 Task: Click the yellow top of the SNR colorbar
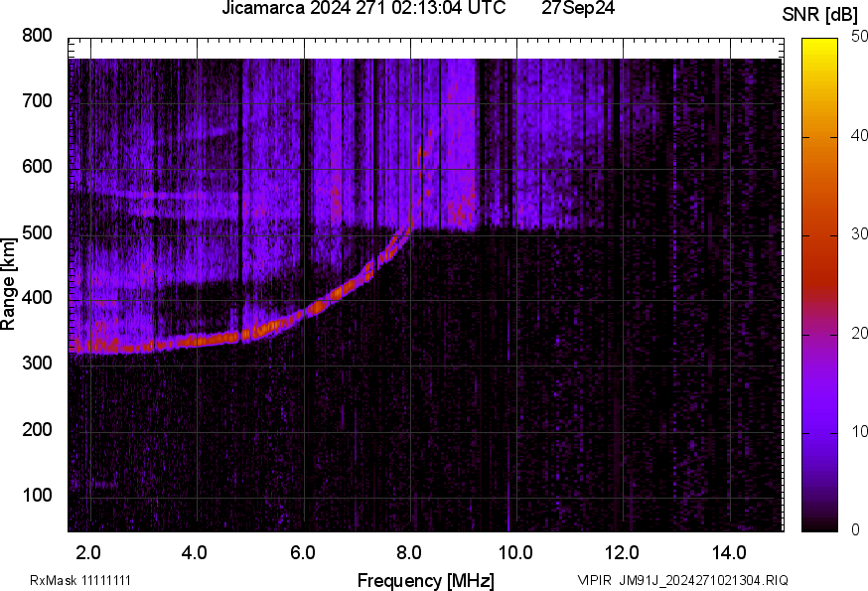pyautogui.click(x=819, y=45)
